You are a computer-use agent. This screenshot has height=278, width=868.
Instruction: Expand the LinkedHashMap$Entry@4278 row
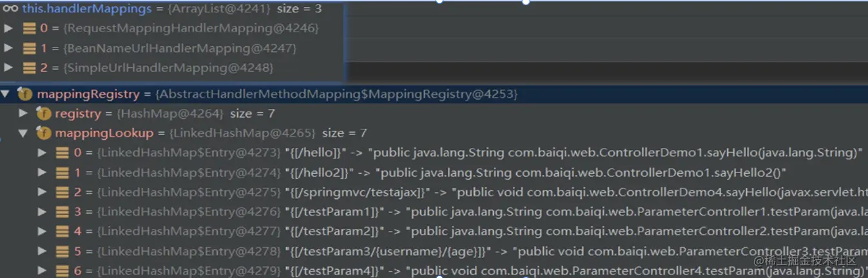pyautogui.click(x=43, y=251)
